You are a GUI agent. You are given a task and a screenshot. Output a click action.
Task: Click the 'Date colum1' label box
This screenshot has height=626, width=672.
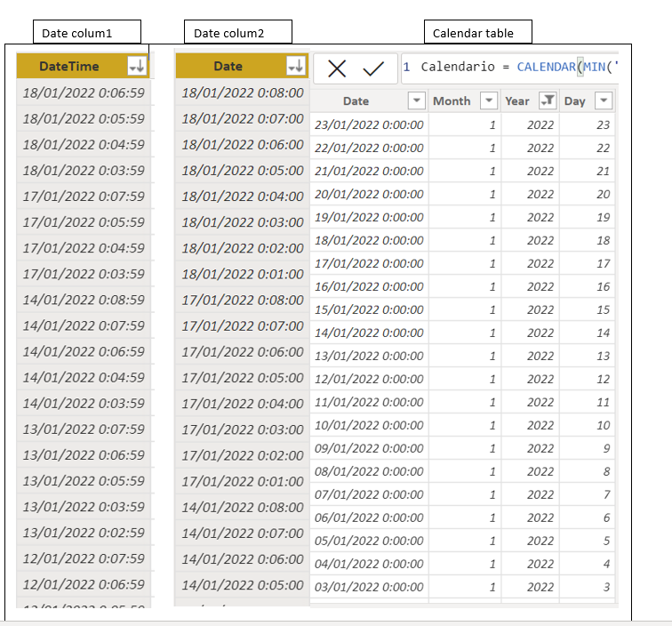(87, 32)
